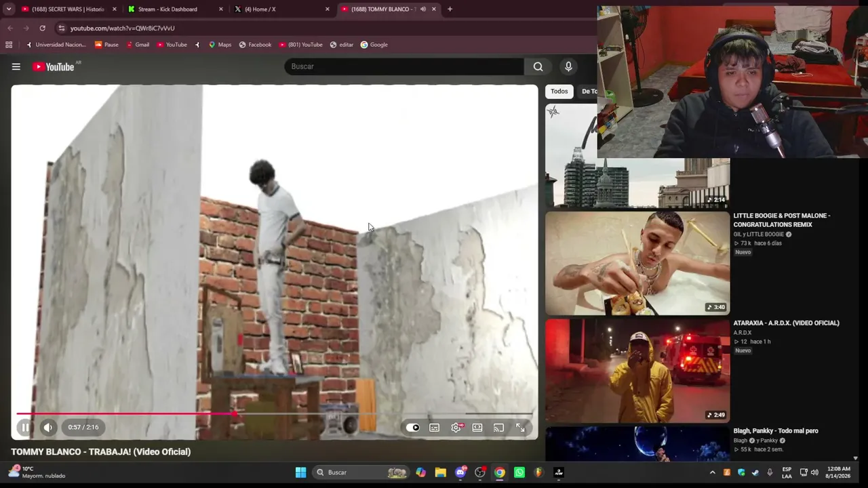This screenshot has height=488, width=868.
Task: Open the A.R.D.X channel name
Action: (x=743, y=333)
